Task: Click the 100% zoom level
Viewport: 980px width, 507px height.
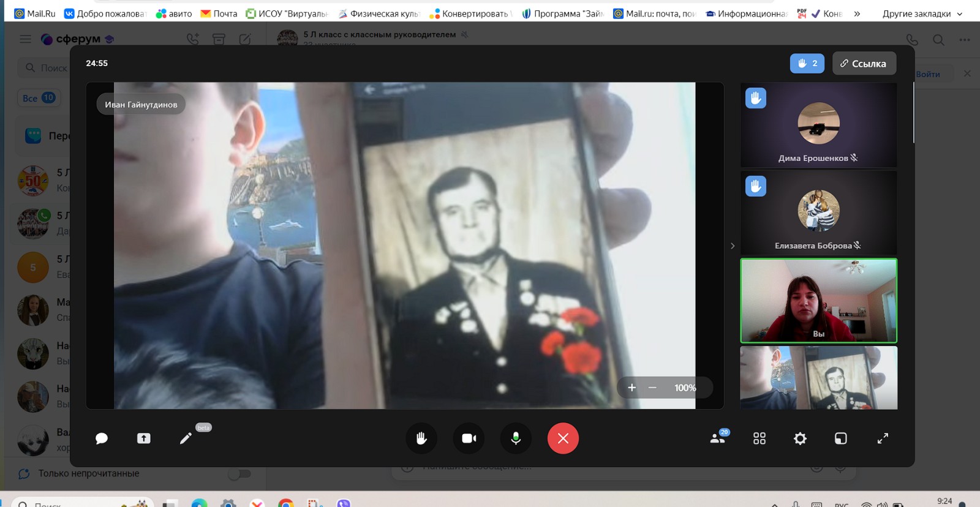Action: point(685,388)
